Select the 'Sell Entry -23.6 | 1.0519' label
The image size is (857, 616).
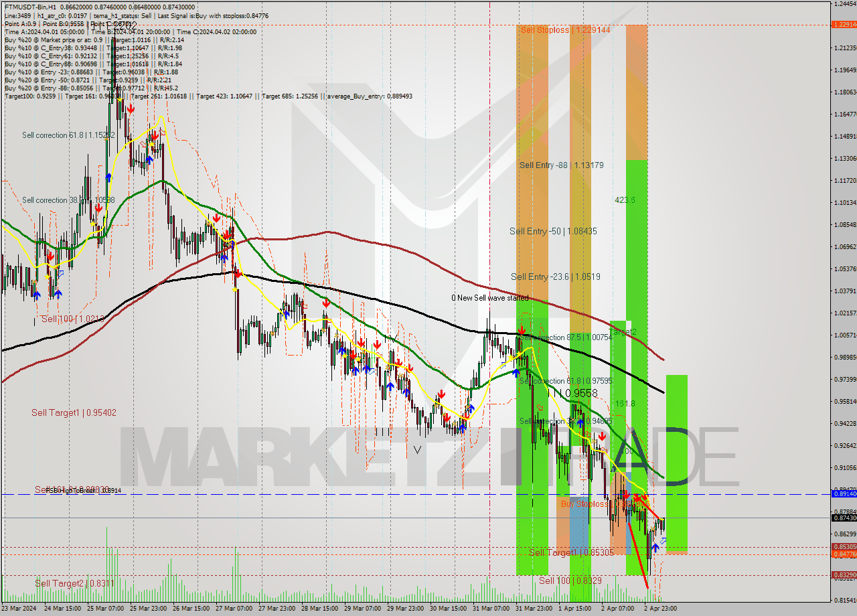[555, 277]
